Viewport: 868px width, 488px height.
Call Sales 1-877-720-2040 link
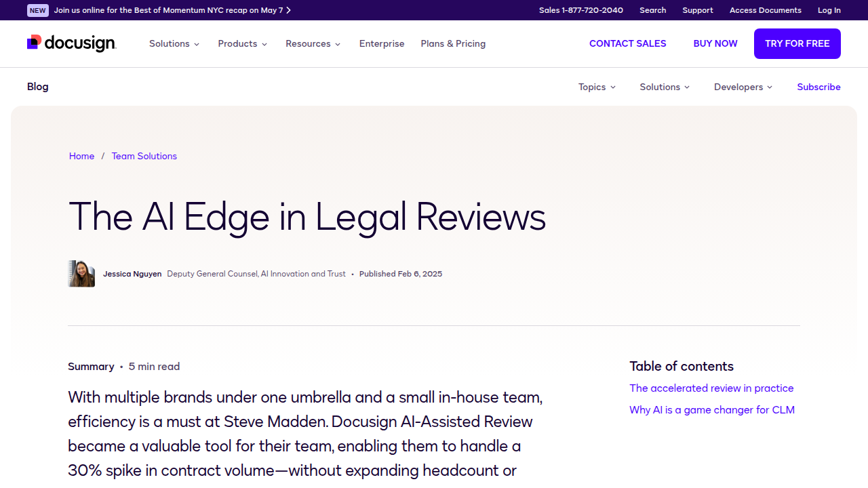pyautogui.click(x=581, y=10)
